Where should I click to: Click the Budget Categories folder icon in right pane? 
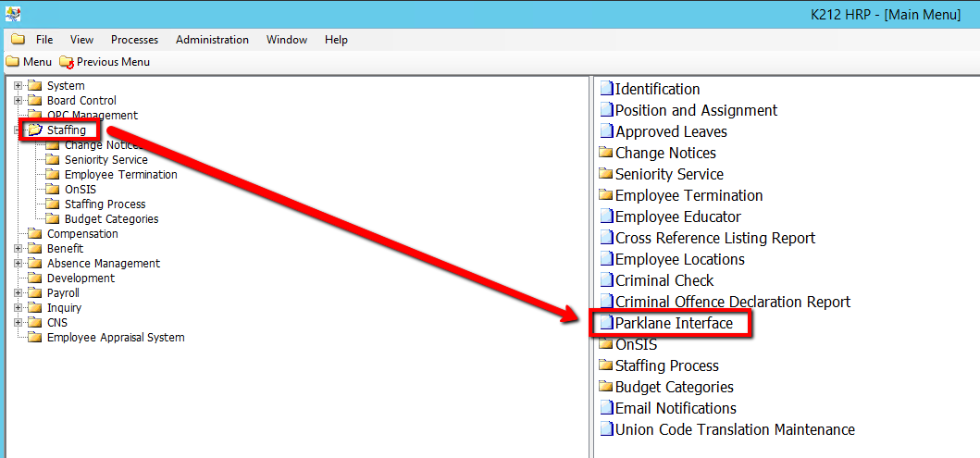pos(607,387)
